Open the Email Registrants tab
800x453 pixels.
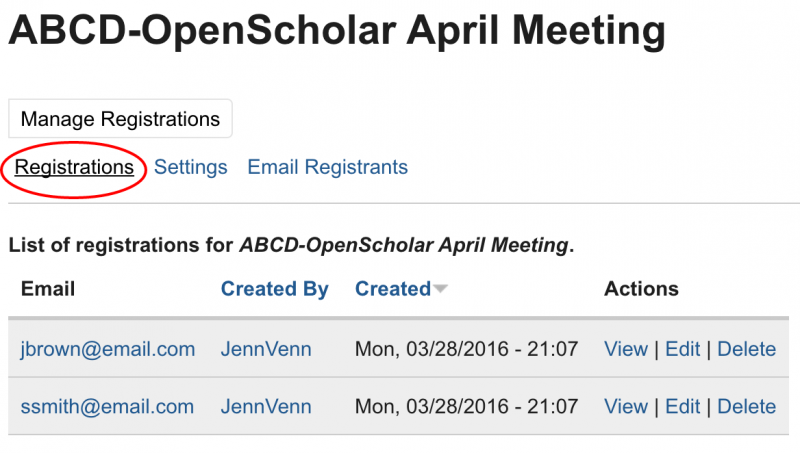click(x=328, y=167)
